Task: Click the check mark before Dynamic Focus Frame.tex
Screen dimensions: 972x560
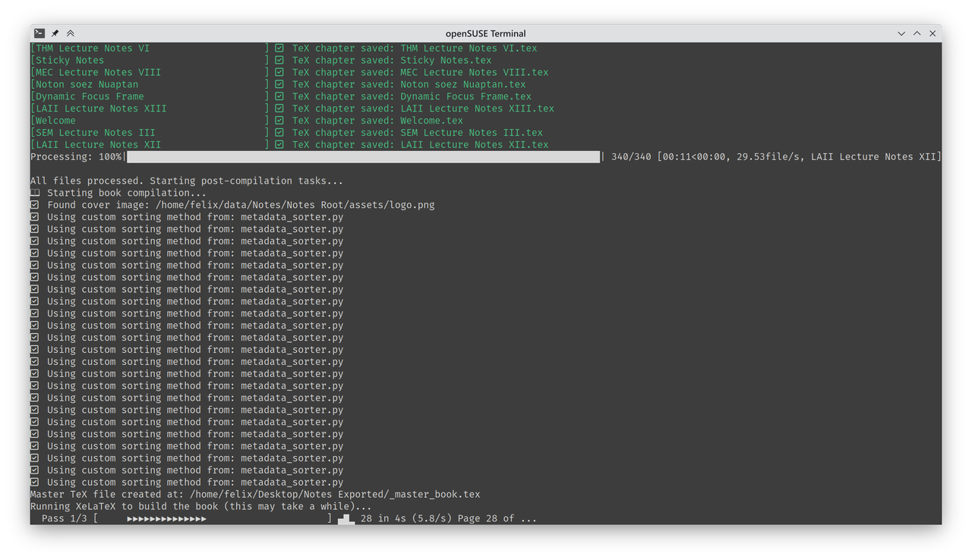Action: 279,96
